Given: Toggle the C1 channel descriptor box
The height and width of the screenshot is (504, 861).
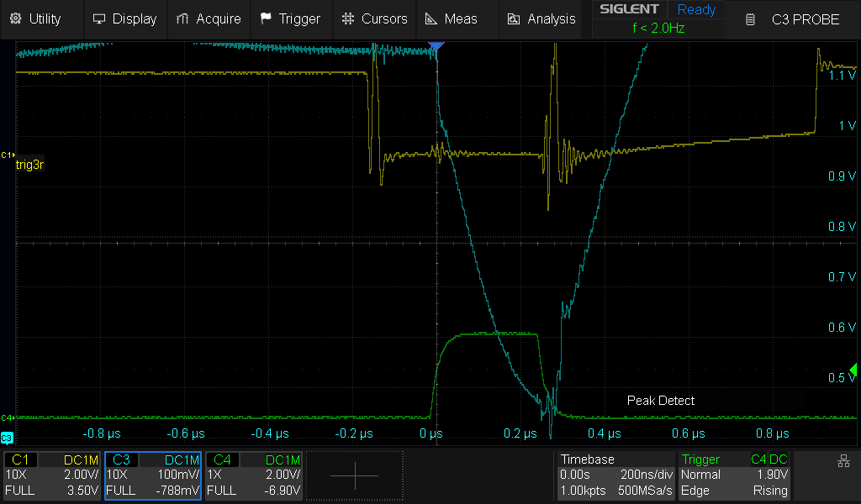Looking at the screenshot, I should [53, 475].
